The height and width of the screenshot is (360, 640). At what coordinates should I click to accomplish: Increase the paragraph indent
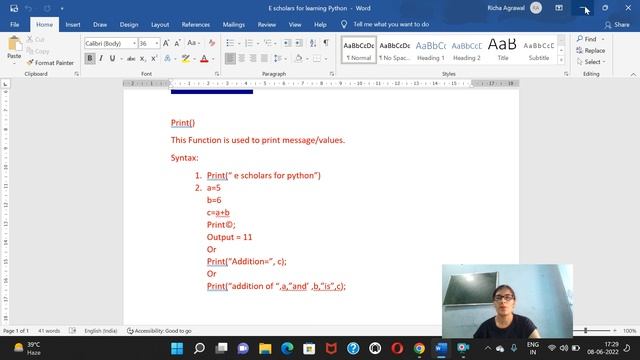coord(299,43)
